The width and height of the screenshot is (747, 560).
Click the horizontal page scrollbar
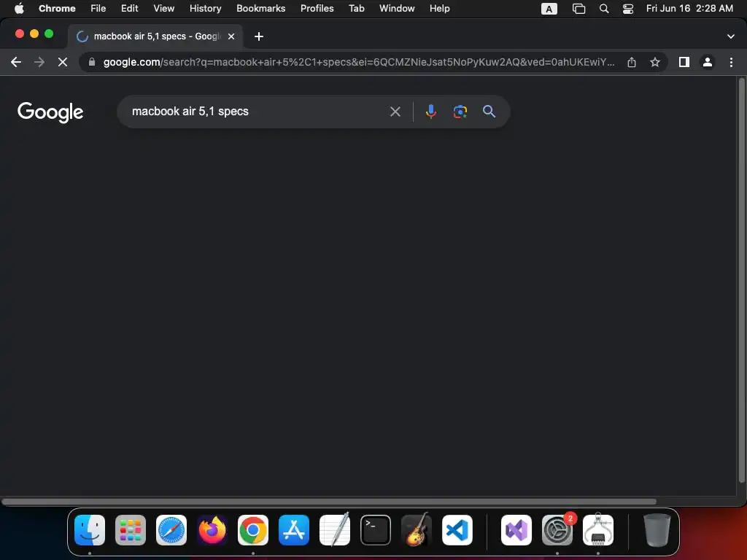pyautogui.click(x=329, y=502)
